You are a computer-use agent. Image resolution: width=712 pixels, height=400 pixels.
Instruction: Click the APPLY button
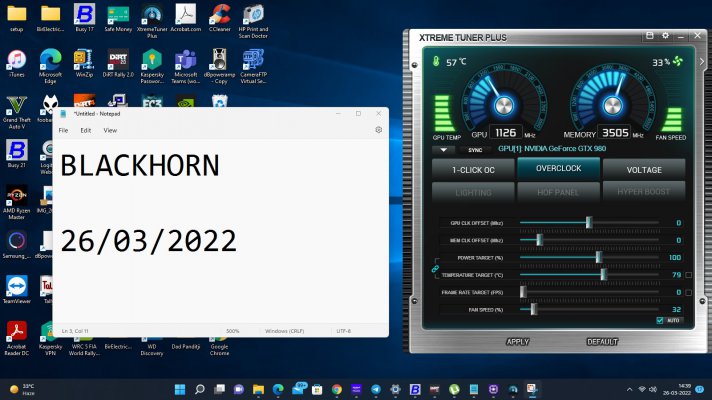click(x=518, y=342)
